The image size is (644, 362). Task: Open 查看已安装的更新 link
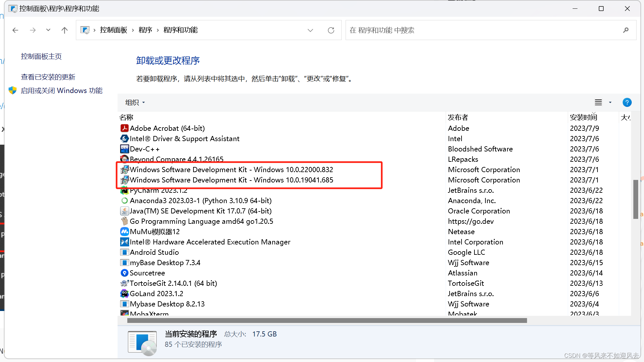coord(48,77)
